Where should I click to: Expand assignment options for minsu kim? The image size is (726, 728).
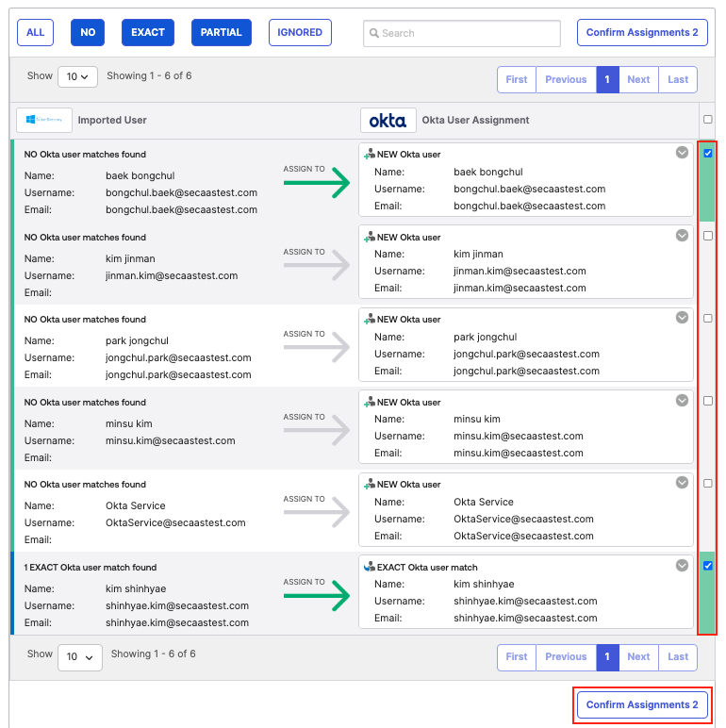click(x=682, y=401)
